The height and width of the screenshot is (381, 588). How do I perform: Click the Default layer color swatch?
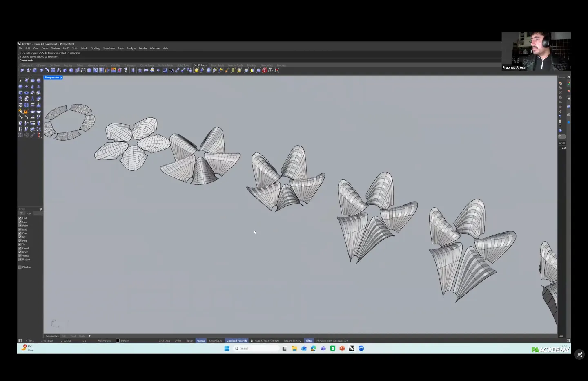pos(118,341)
